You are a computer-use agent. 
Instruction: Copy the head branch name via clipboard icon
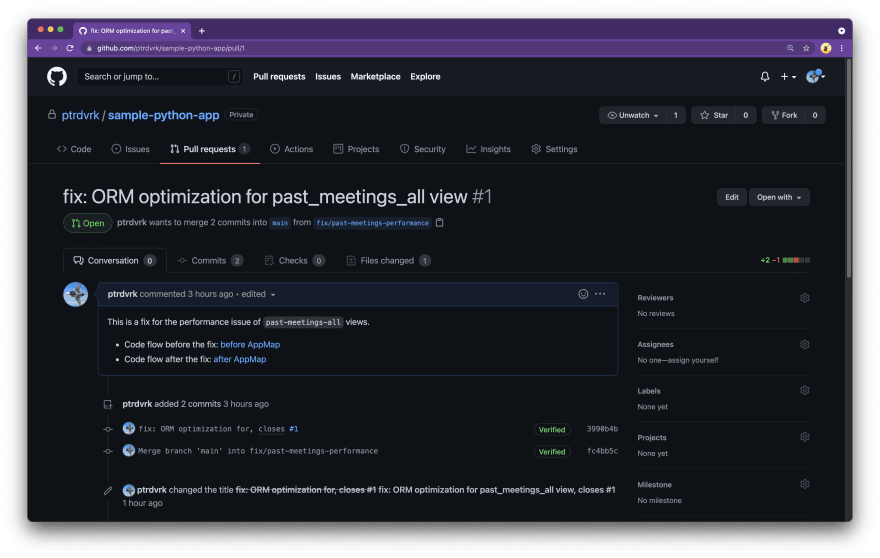coord(439,223)
